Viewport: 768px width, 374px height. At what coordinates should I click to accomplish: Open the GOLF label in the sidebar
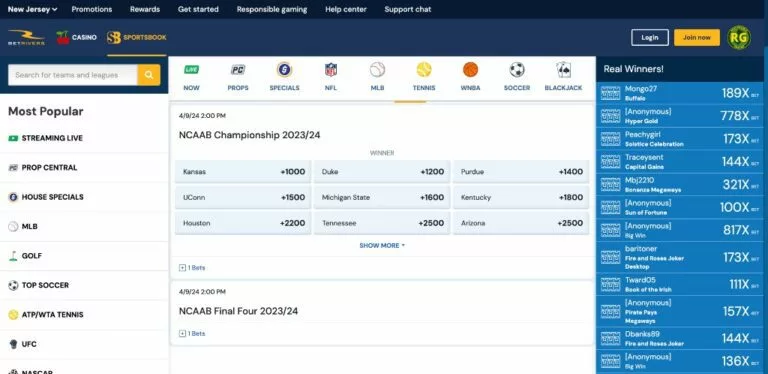pyautogui.click(x=31, y=256)
